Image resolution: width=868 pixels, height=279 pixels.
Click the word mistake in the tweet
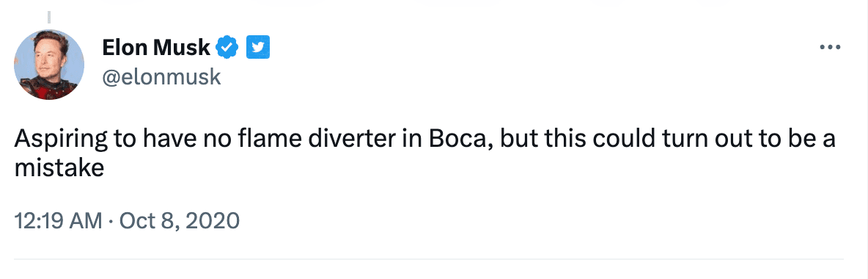point(59,167)
